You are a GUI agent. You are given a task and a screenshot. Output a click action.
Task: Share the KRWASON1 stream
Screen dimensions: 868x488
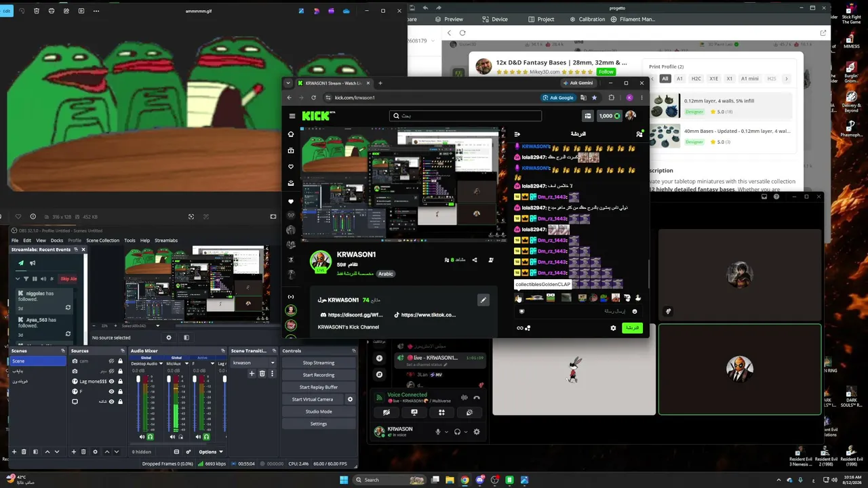(475, 260)
